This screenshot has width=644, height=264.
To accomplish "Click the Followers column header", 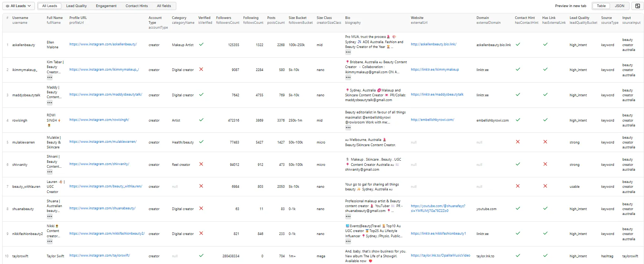I will click(223, 18).
